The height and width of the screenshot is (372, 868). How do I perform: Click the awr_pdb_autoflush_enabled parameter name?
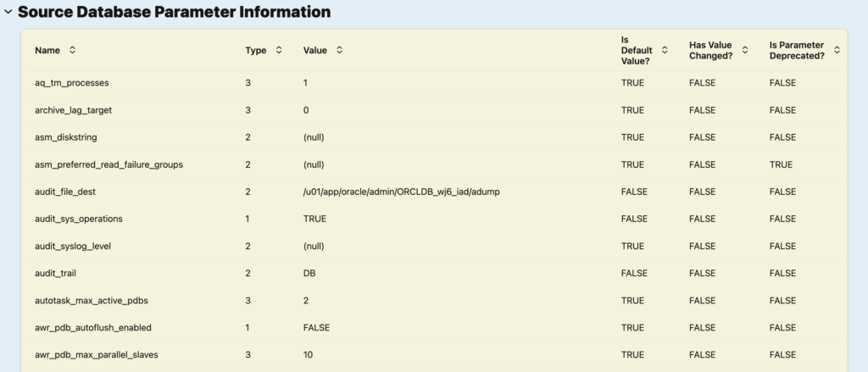pos(93,327)
